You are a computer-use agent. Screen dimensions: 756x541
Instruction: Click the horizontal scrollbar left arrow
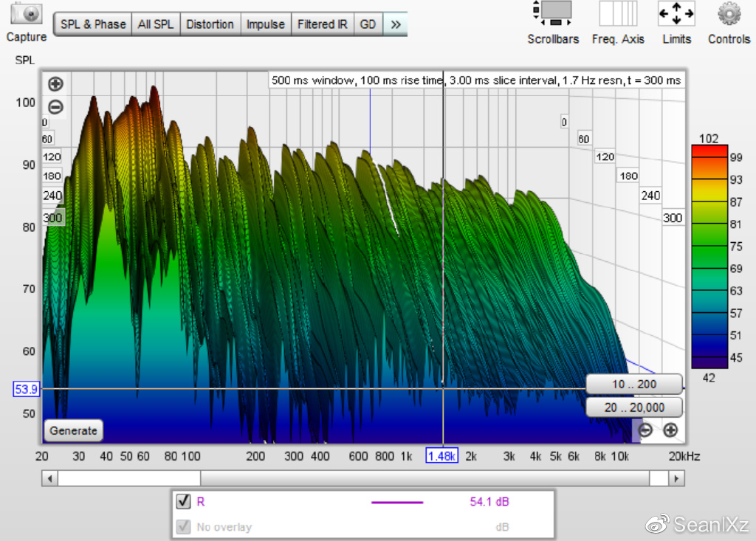pos(49,478)
